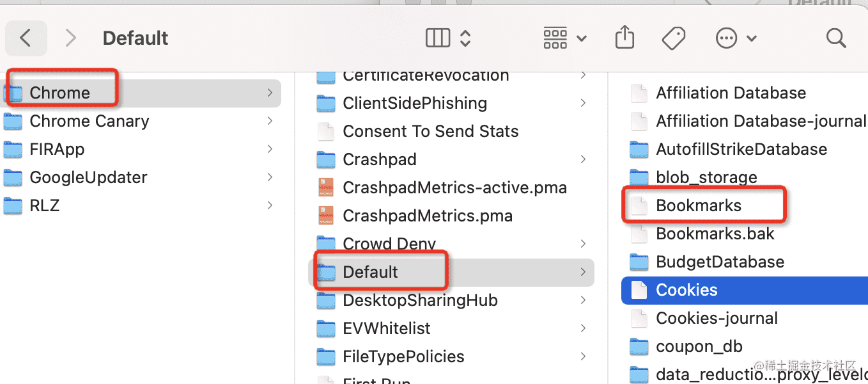Click the forward navigation arrow
The image size is (868, 384).
coord(70,38)
